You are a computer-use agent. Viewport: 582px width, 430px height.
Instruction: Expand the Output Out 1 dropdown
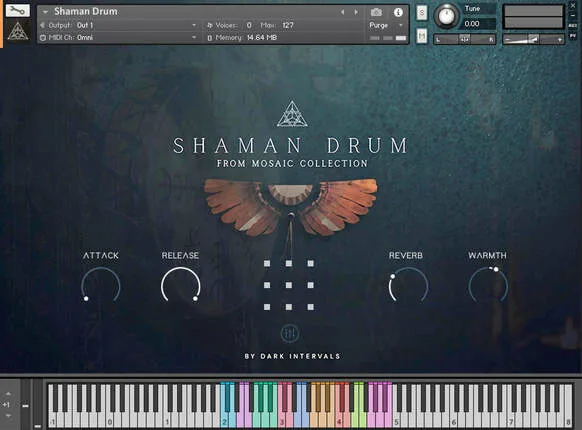click(119, 25)
